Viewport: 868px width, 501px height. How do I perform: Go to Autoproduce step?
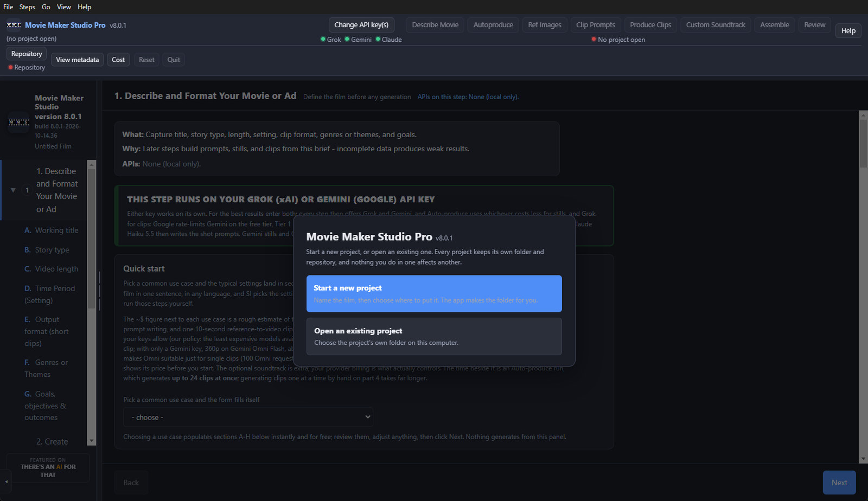493,25
